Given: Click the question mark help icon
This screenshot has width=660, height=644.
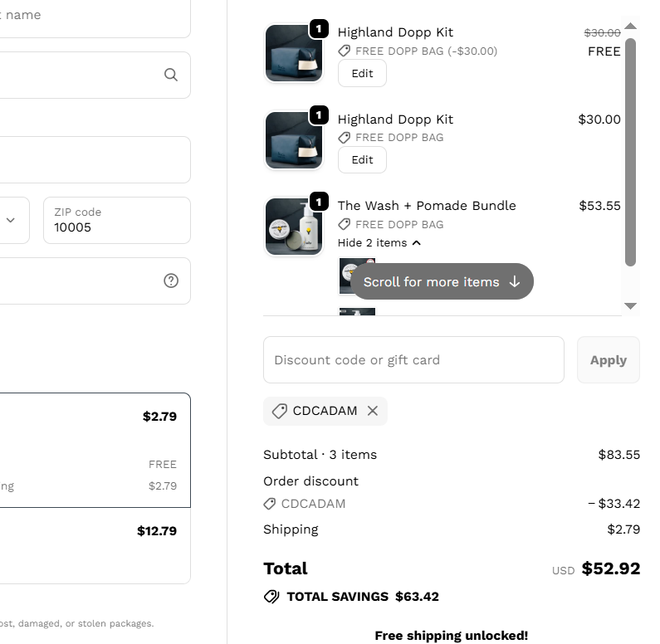Looking at the screenshot, I should 171,281.
